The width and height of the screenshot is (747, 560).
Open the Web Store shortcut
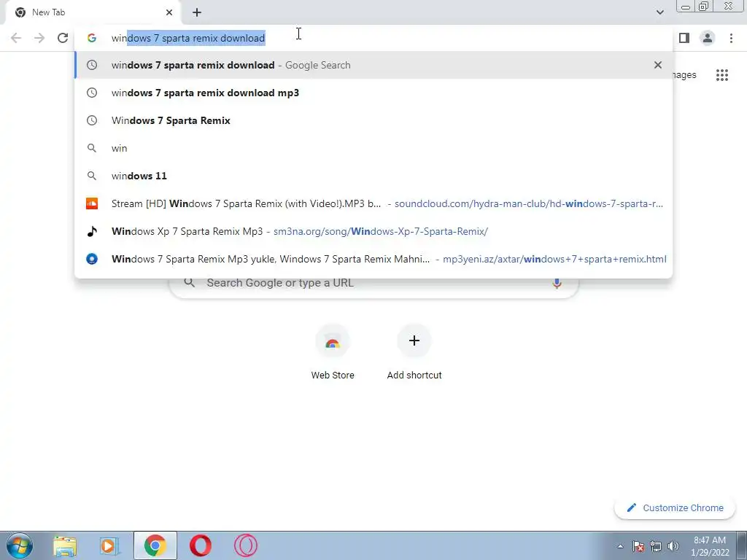pos(333,352)
